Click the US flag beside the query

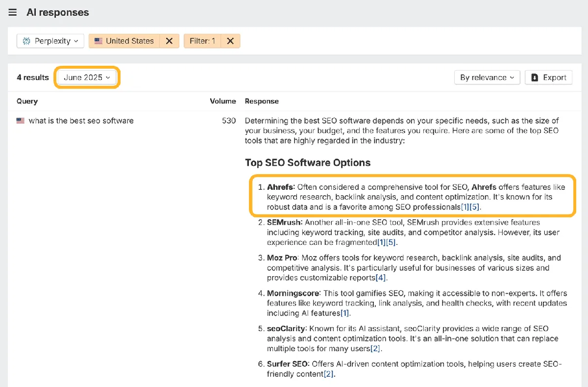(21, 121)
